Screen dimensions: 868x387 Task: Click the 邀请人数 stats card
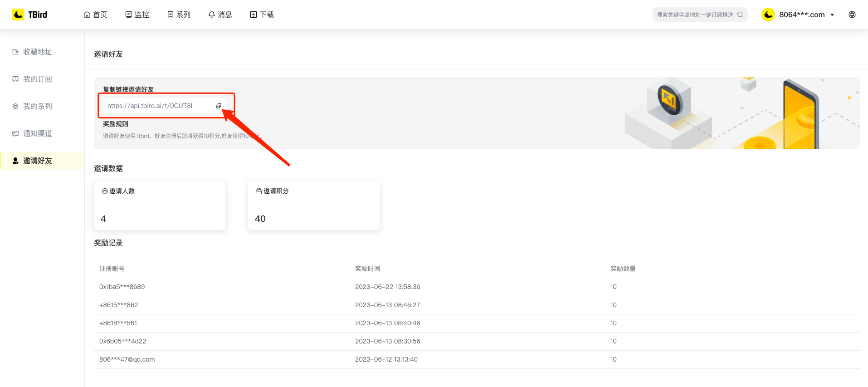point(160,206)
